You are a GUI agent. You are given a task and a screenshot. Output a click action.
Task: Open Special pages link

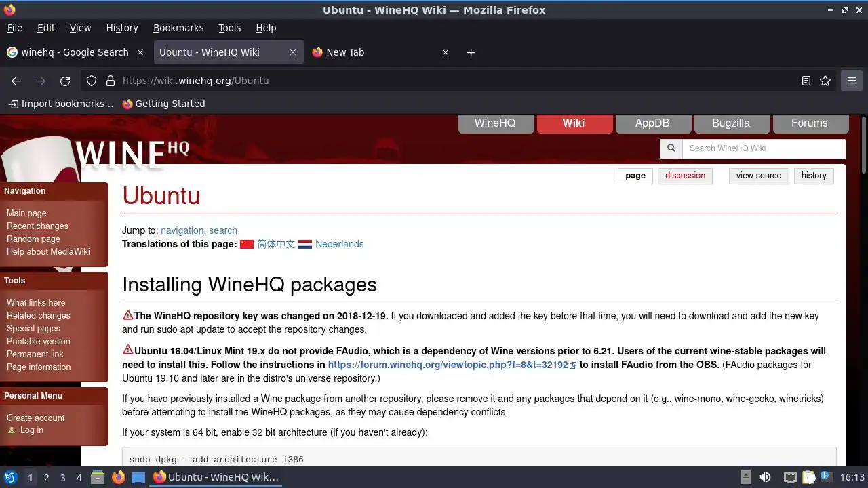pos(33,329)
